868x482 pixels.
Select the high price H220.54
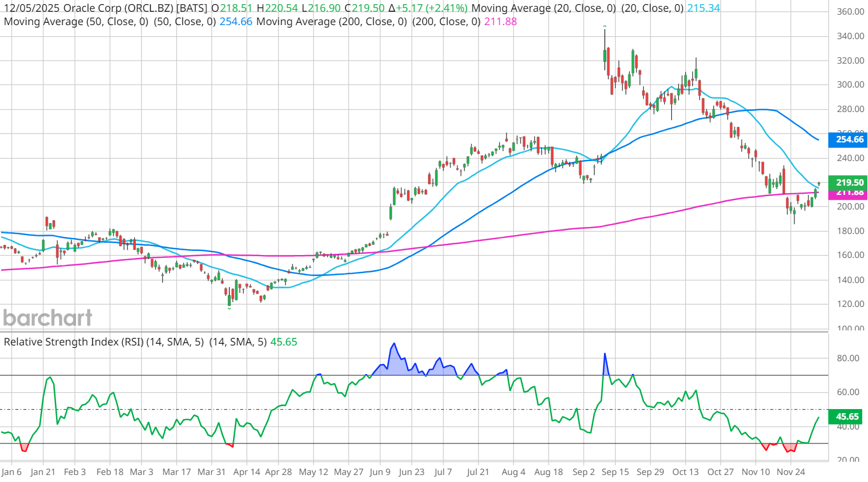pyautogui.click(x=277, y=8)
